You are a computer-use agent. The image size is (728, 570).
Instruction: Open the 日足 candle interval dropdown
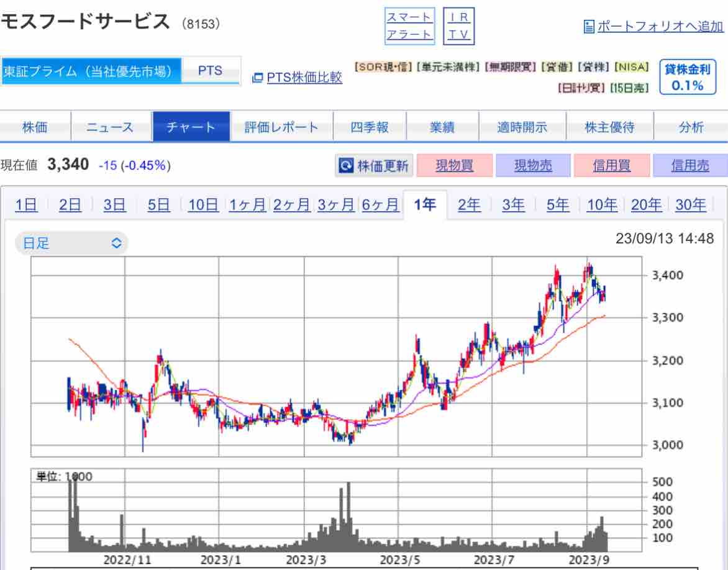click(71, 243)
